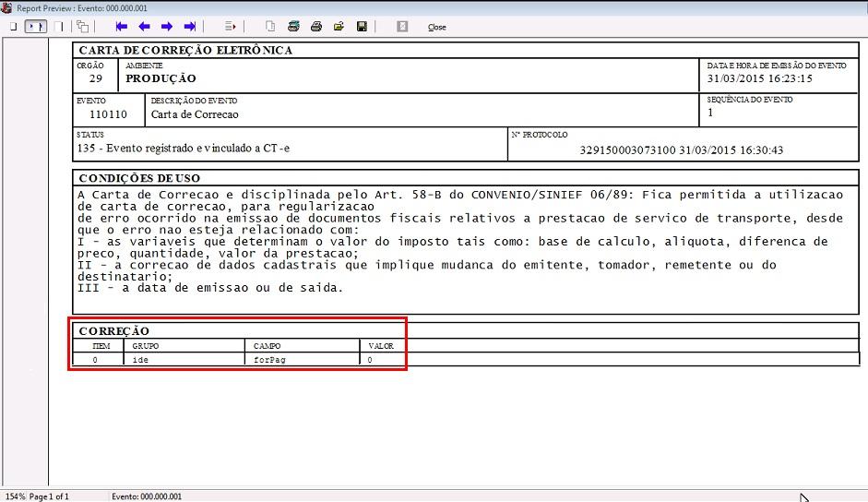868x502 pixels.
Task: Click the 'PRODUÇÃO' ambiente value
Action: tap(161, 78)
